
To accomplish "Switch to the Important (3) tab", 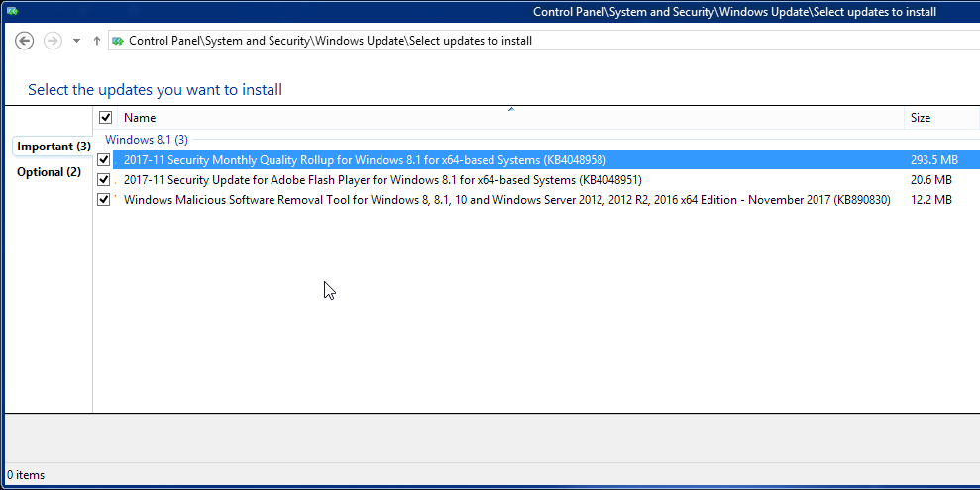I will [54, 147].
